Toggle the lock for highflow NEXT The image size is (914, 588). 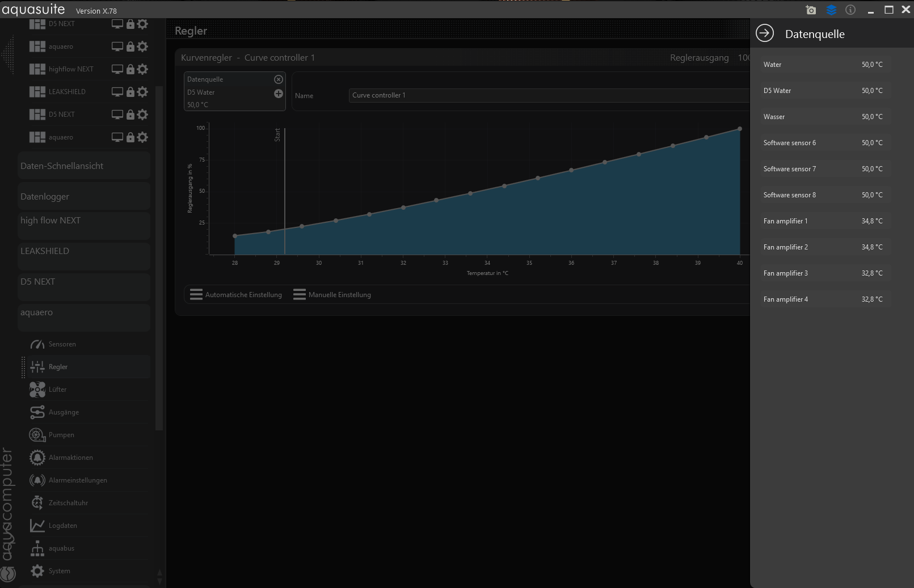[x=130, y=69]
